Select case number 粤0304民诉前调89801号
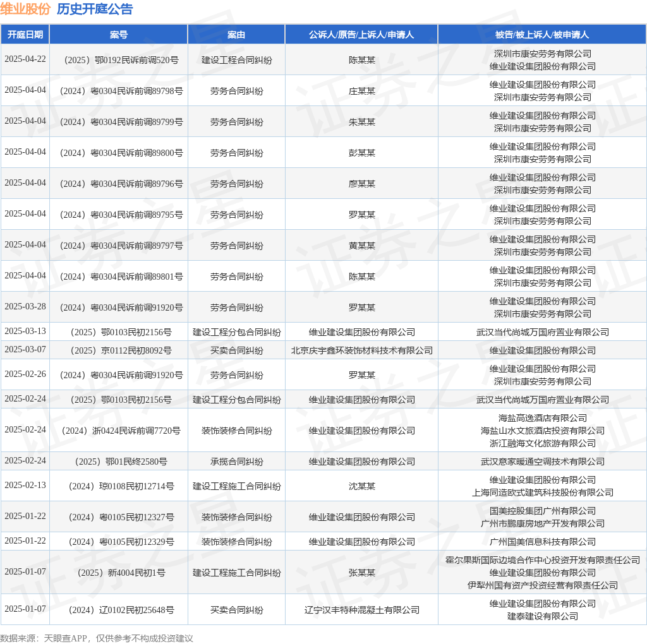647x644 pixels. (x=121, y=277)
